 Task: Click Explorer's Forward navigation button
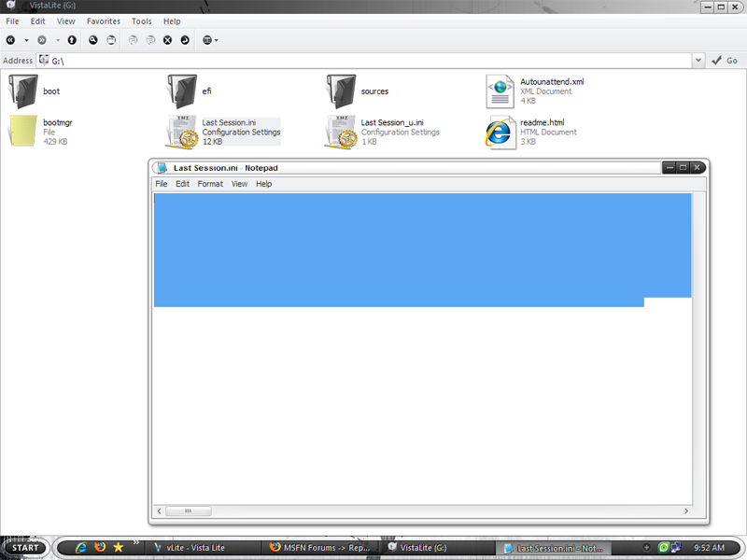click(x=42, y=40)
